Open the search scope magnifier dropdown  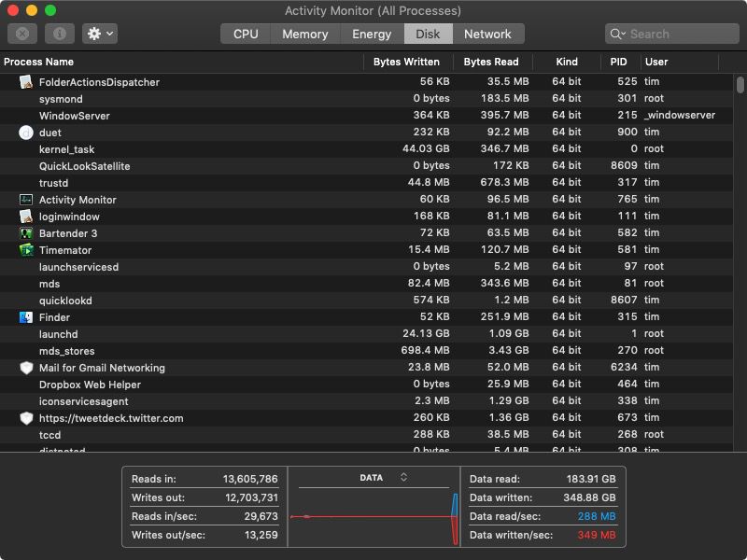pos(617,34)
